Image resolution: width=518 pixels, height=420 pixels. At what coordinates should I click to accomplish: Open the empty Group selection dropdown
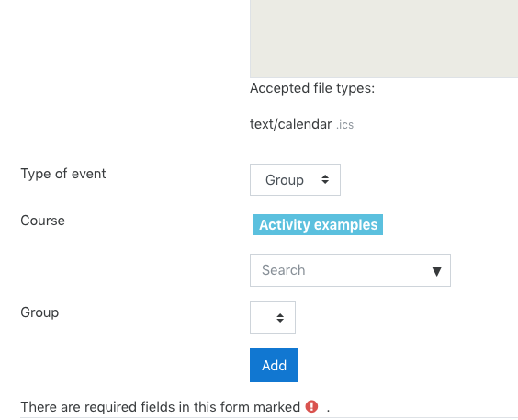pos(273,318)
